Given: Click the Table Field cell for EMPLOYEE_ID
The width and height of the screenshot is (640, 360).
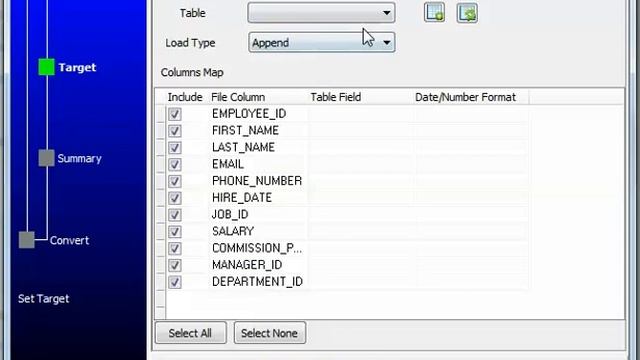Looking at the screenshot, I should 361,114.
